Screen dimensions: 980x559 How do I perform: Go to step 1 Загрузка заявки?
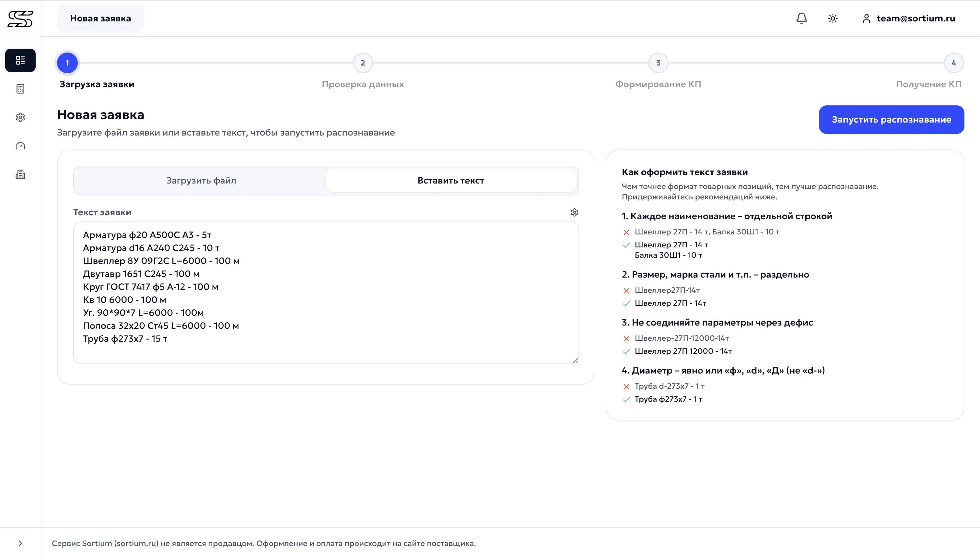(67, 63)
